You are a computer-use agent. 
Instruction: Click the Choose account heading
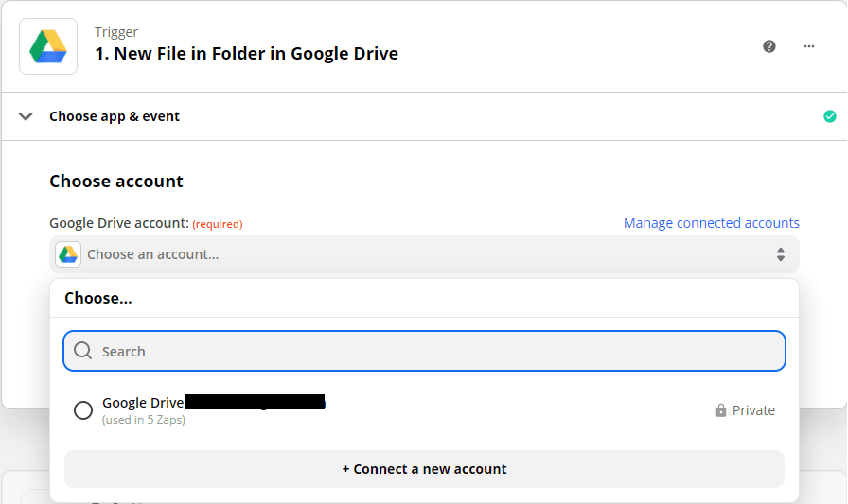click(116, 181)
